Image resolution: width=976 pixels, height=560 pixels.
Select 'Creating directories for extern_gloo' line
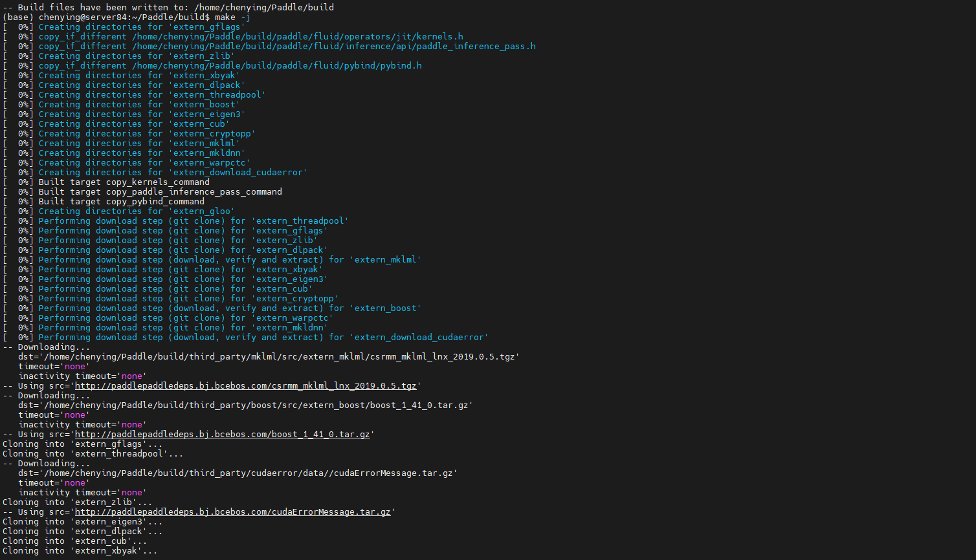click(x=119, y=211)
